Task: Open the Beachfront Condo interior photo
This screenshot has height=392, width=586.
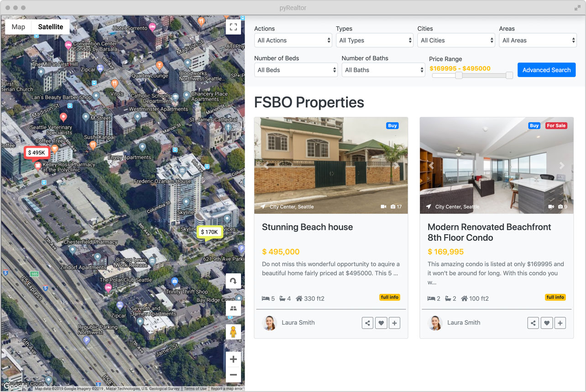Action: coord(497,166)
